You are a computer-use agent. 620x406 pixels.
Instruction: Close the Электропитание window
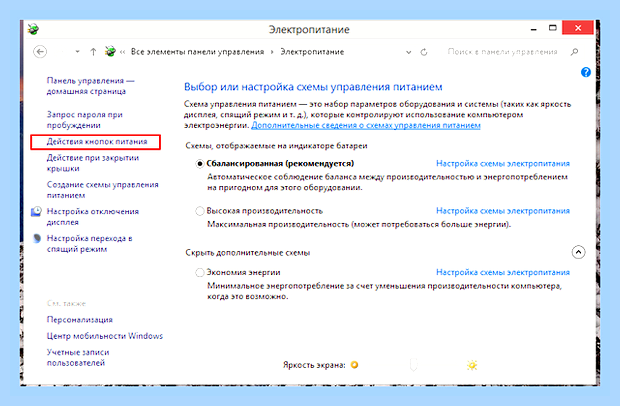pos(578,28)
